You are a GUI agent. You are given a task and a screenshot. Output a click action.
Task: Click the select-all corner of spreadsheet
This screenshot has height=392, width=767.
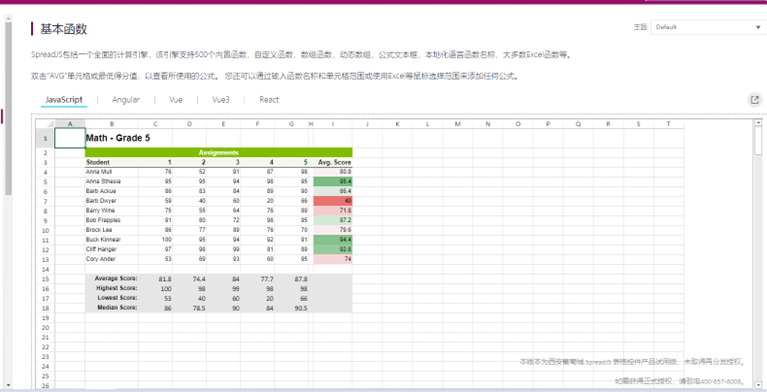[x=45, y=124]
